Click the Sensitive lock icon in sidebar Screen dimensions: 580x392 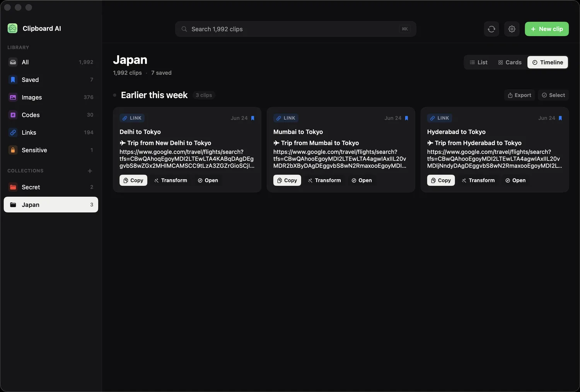13,150
